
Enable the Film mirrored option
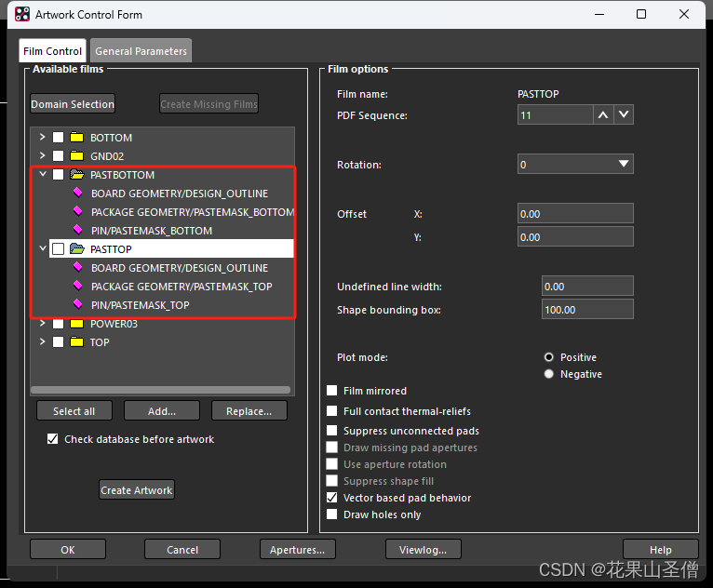332,391
